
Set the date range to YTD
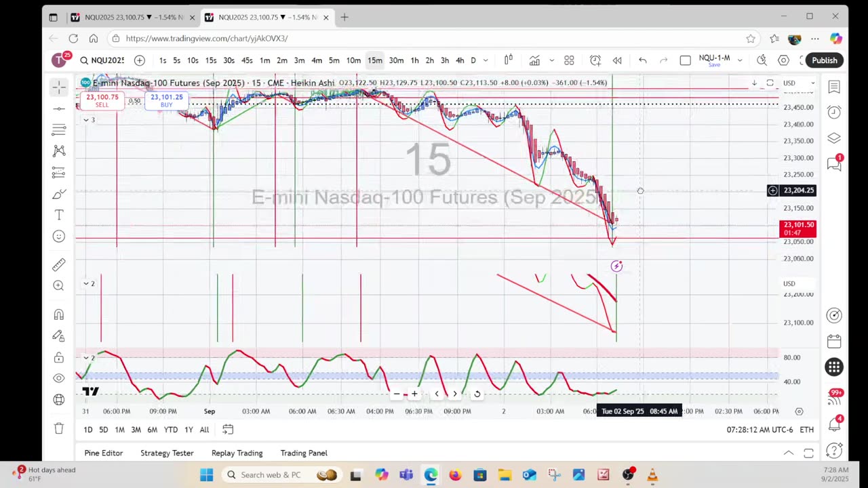click(x=171, y=430)
